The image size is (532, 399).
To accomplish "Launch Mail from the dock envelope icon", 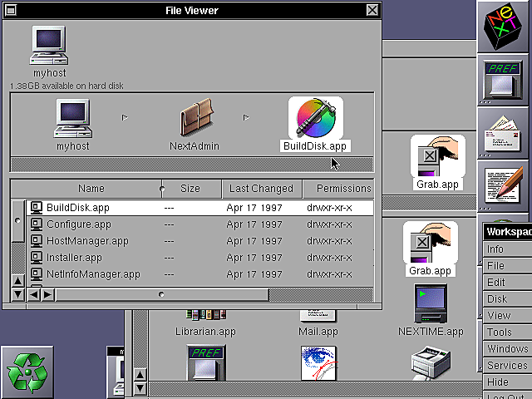I will coord(503,134).
